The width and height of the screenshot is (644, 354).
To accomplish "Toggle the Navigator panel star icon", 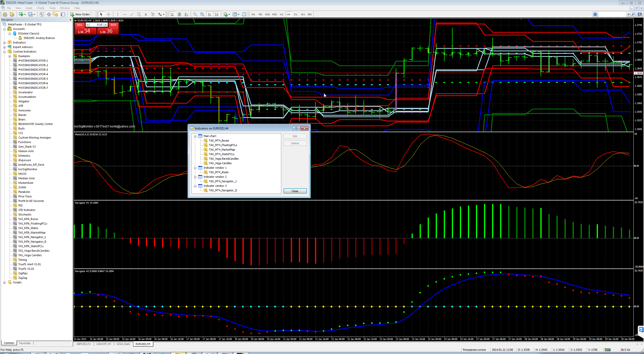I will pyautogui.click(x=56, y=14).
